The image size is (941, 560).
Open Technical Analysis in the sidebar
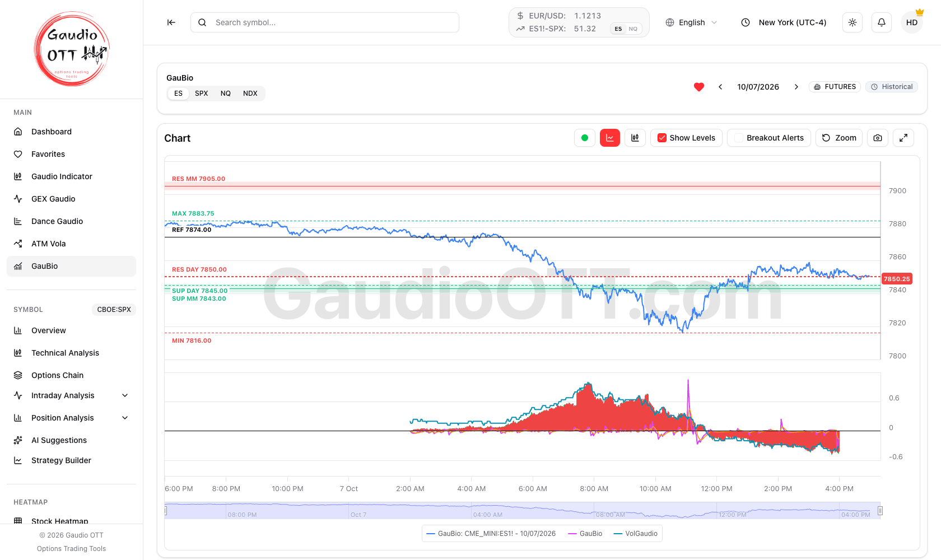coord(71,353)
